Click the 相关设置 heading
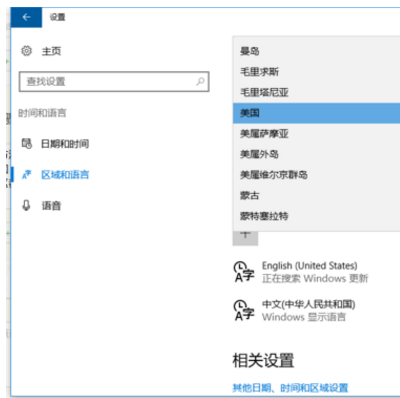Screen dimensions: 400x398 263,361
